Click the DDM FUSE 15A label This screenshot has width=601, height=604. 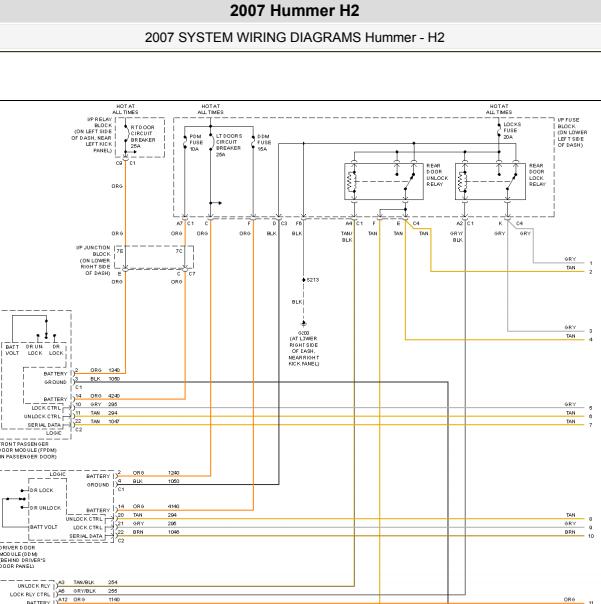pos(264,143)
